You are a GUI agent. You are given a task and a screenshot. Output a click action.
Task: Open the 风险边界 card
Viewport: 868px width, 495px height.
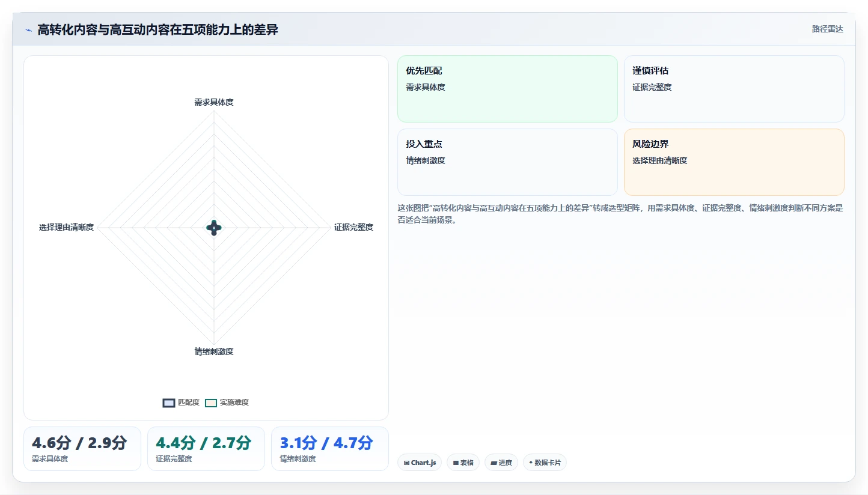(734, 162)
